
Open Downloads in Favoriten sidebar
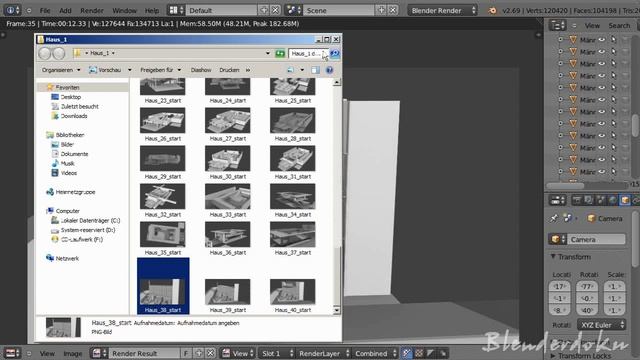[74, 116]
